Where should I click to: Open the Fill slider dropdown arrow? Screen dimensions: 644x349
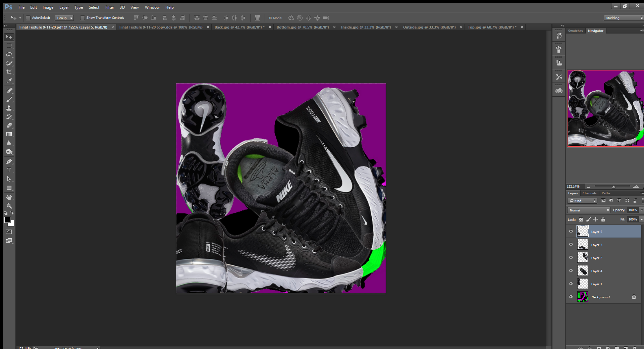[641, 219]
